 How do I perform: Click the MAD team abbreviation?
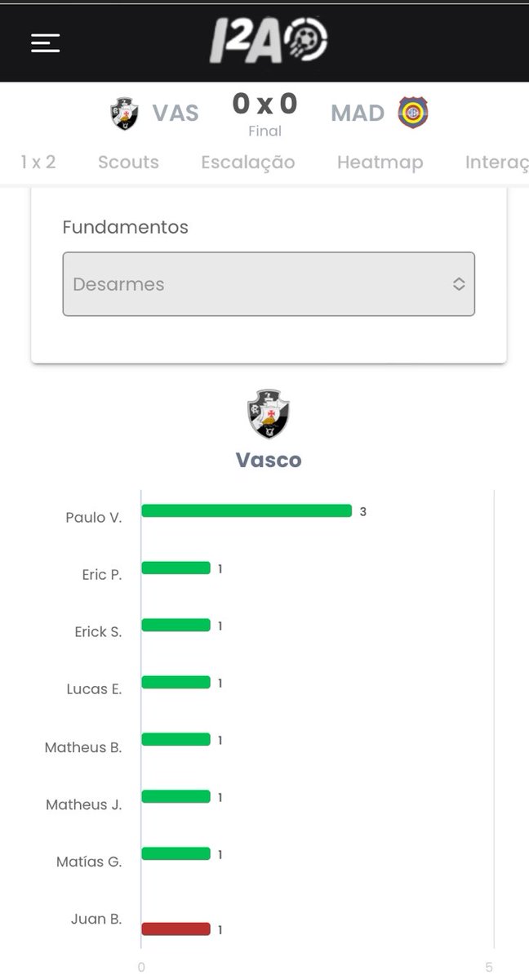[x=358, y=113]
